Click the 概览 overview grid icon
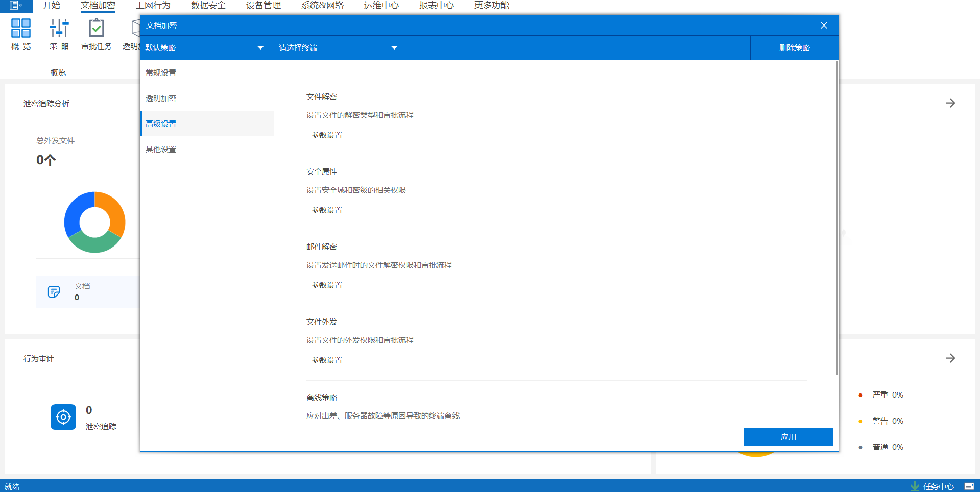Viewport: 980px width, 492px height. click(21, 29)
